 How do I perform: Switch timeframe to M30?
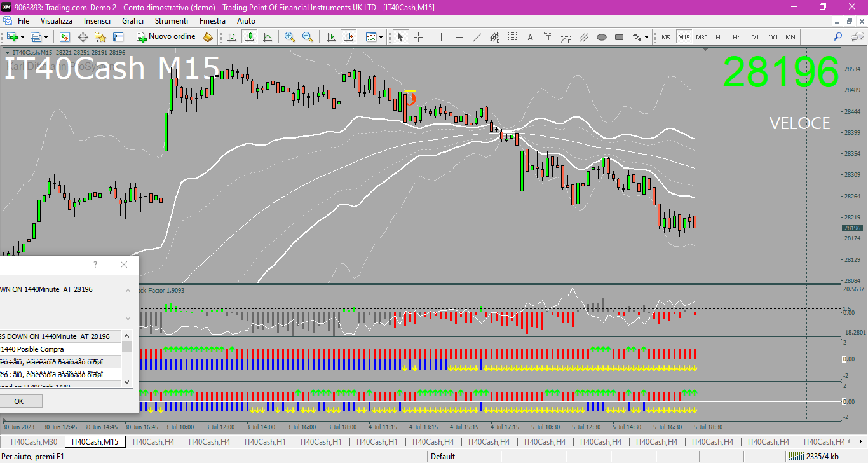point(702,37)
